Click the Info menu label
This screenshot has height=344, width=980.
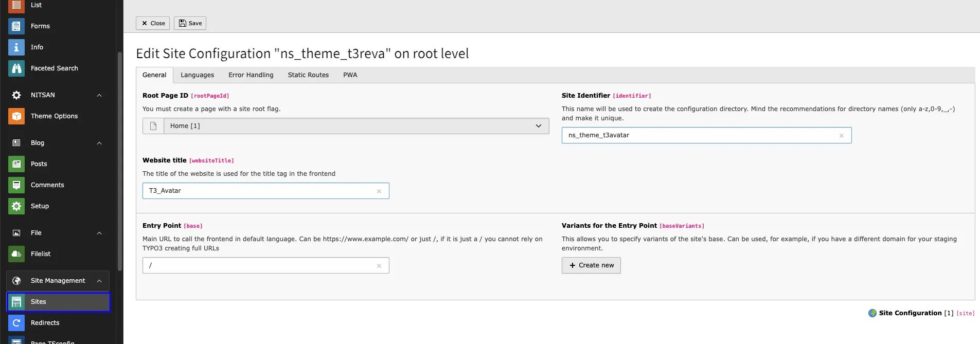[x=37, y=47]
